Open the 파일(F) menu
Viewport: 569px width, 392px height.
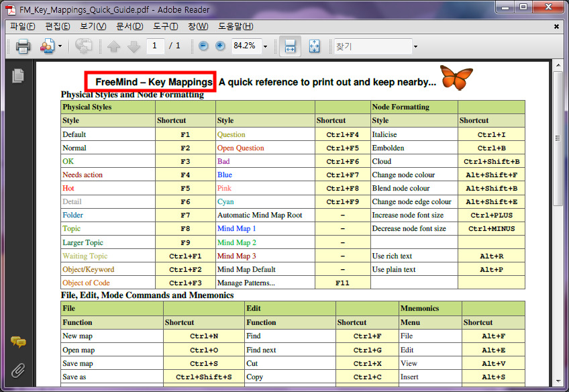tap(22, 26)
